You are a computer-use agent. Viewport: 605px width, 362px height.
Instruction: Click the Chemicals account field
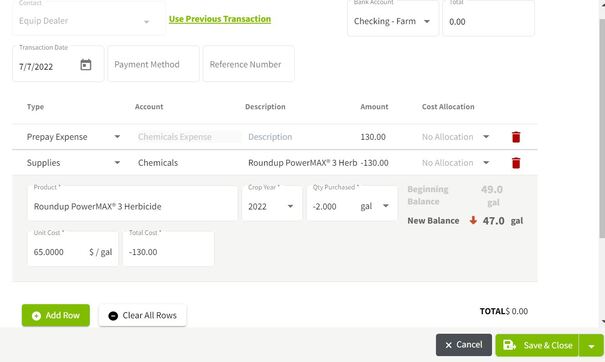point(158,162)
